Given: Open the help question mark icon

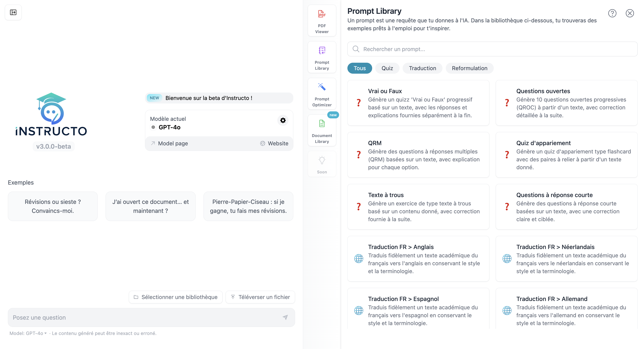Looking at the screenshot, I should [x=612, y=13].
